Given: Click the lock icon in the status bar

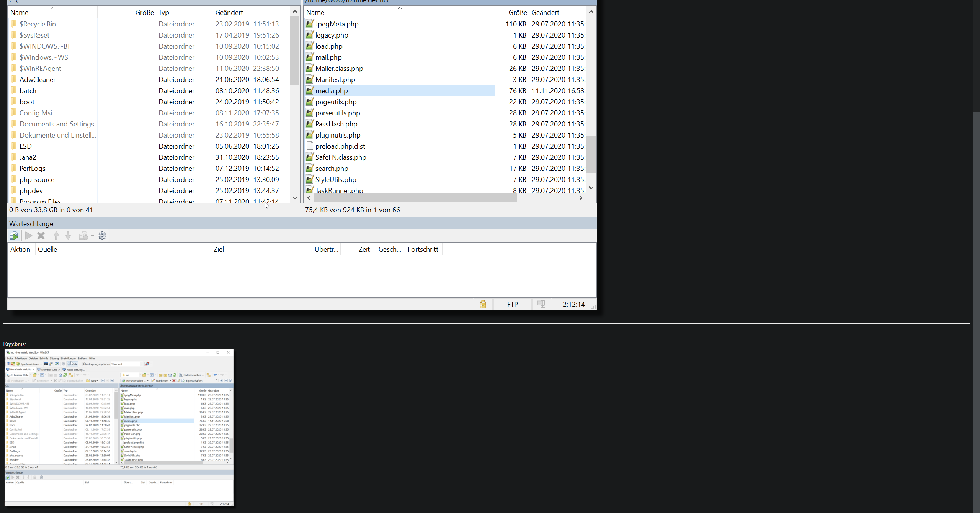Looking at the screenshot, I should [x=483, y=304].
